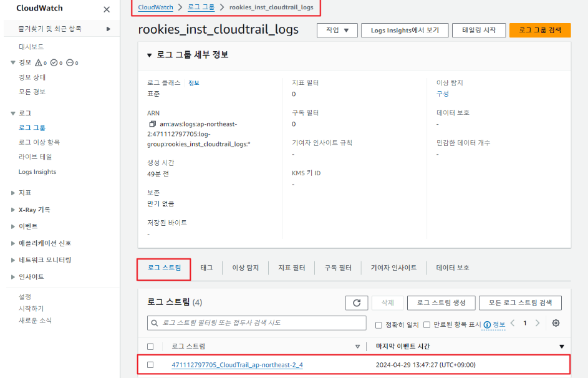Image resolution: width=588 pixels, height=378 pixels.
Task: Close the CloudWatch sidebar panel
Action: tap(107, 9)
